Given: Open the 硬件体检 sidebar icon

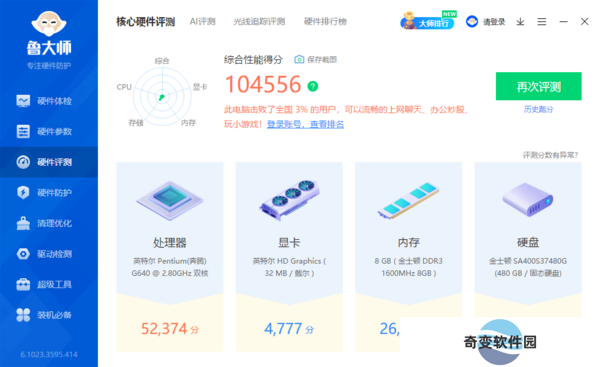Looking at the screenshot, I should (x=23, y=101).
